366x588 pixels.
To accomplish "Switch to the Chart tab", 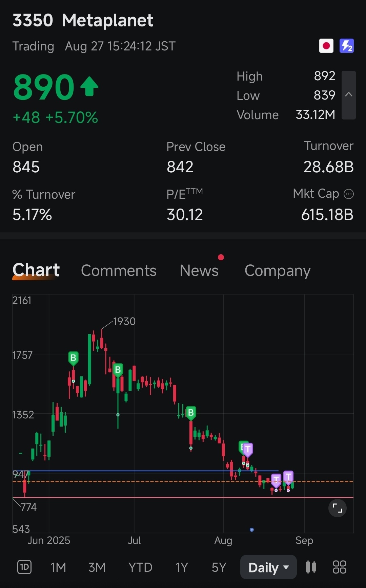I will point(36,270).
